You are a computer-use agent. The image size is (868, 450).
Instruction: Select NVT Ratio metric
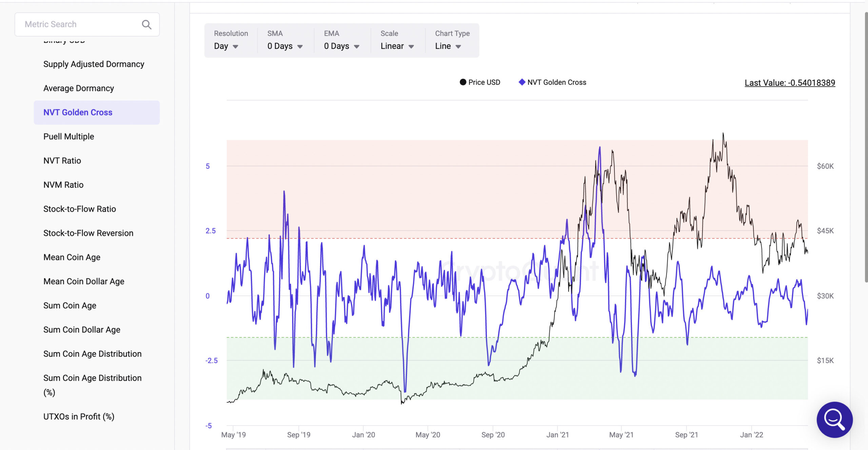62,161
